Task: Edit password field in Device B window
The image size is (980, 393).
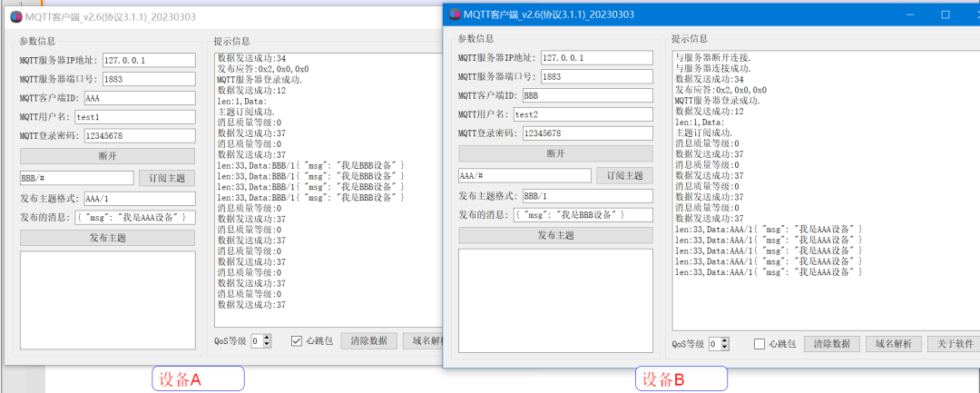Action: 587,133
